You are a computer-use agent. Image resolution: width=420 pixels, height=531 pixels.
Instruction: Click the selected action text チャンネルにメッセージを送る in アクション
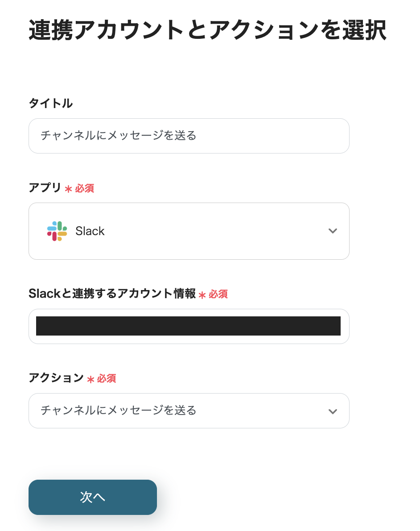[119, 411]
